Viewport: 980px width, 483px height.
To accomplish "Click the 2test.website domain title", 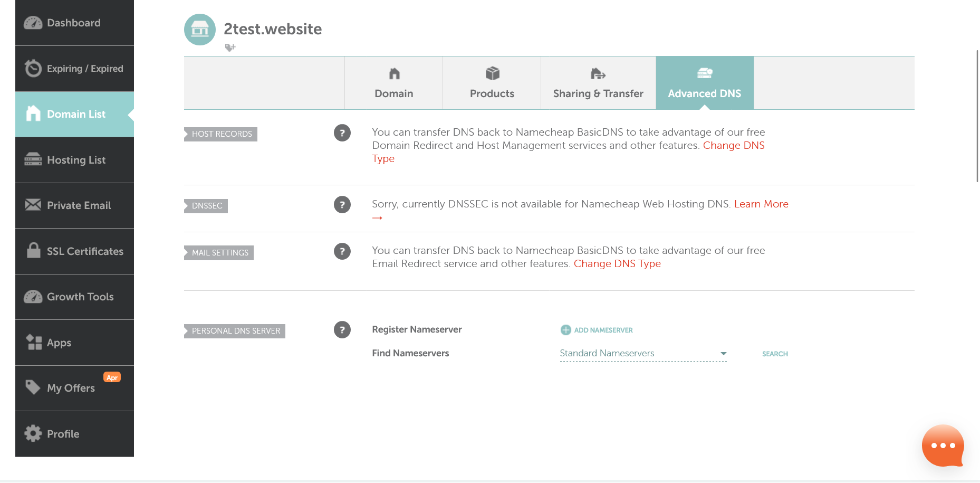I will coord(273,29).
